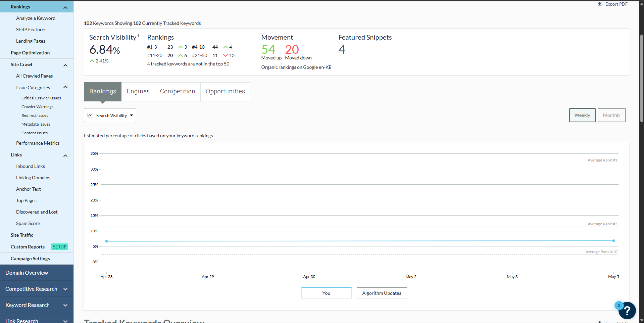Open Anchor Text report
This screenshot has height=323, width=644.
click(28, 189)
